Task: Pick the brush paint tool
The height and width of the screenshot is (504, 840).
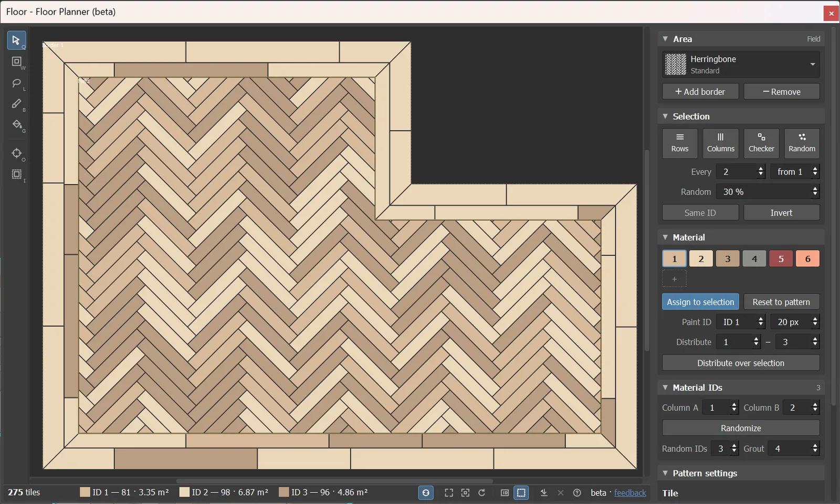Action: [16, 104]
